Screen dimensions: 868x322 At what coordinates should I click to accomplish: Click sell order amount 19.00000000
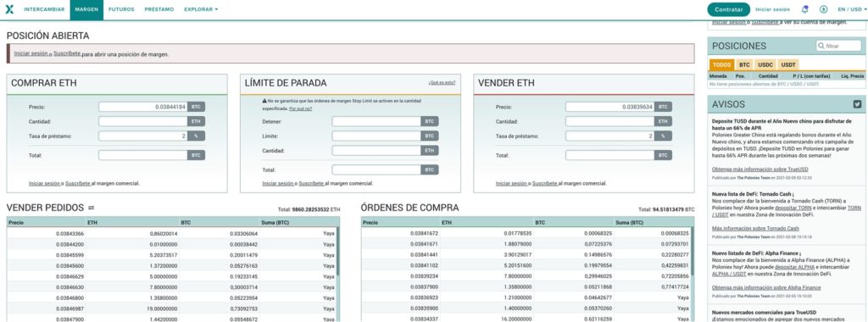[x=162, y=308]
